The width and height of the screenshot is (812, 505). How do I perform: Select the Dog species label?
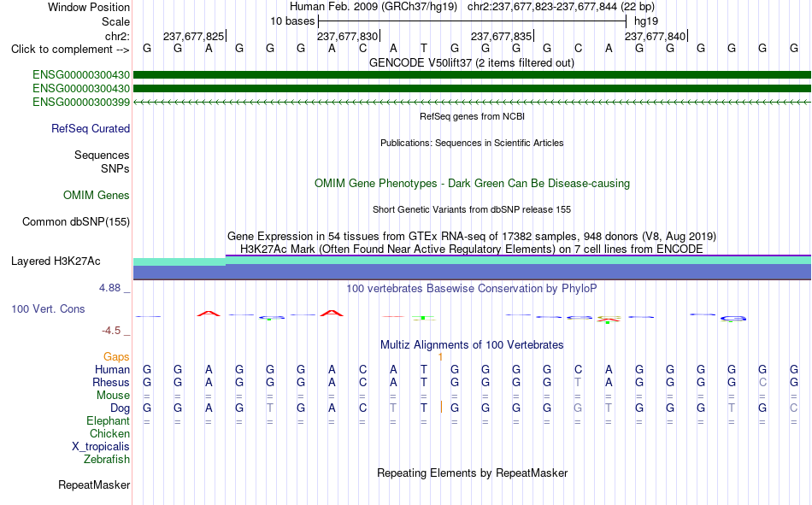pyautogui.click(x=120, y=408)
